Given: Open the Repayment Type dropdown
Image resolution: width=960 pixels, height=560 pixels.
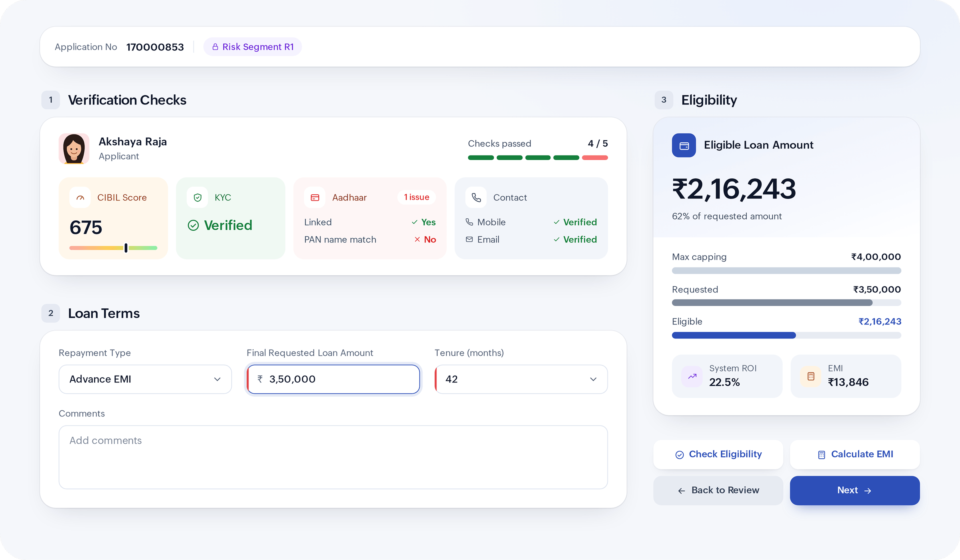Looking at the screenshot, I should (x=145, y=379).
